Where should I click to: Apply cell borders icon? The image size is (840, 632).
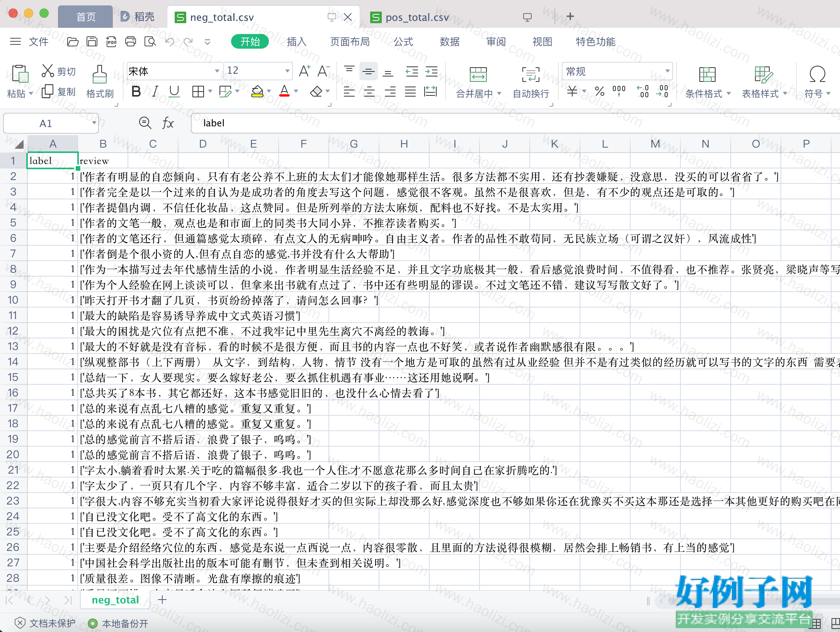[198, 92]
